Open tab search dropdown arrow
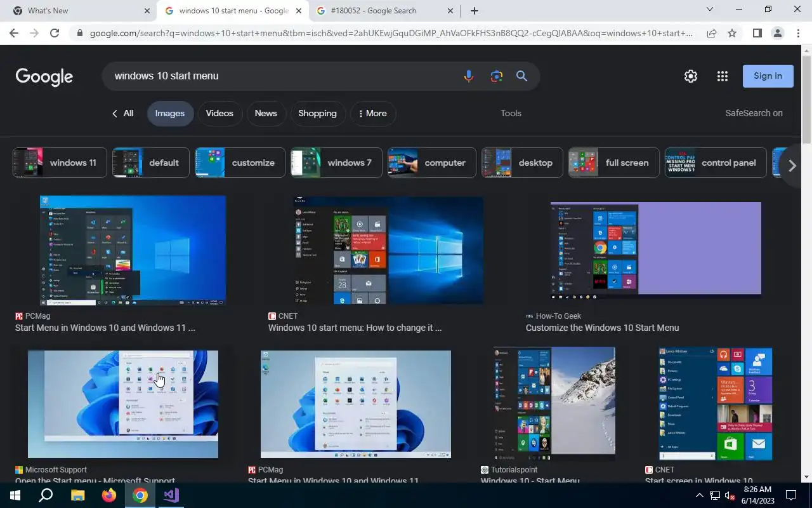Image resolution: width=812 pixels, height=508 pixels. click(x=710, y=10)
